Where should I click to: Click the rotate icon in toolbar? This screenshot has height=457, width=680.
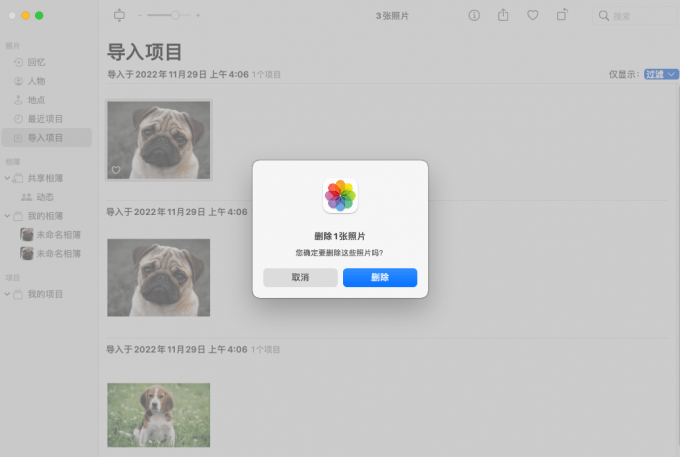pyautogui.click(x=562, y=15)
